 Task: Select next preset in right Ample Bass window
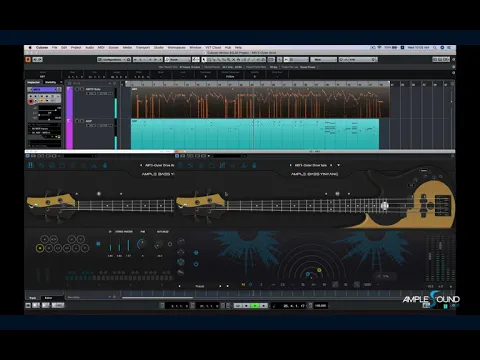coord(331,165)
